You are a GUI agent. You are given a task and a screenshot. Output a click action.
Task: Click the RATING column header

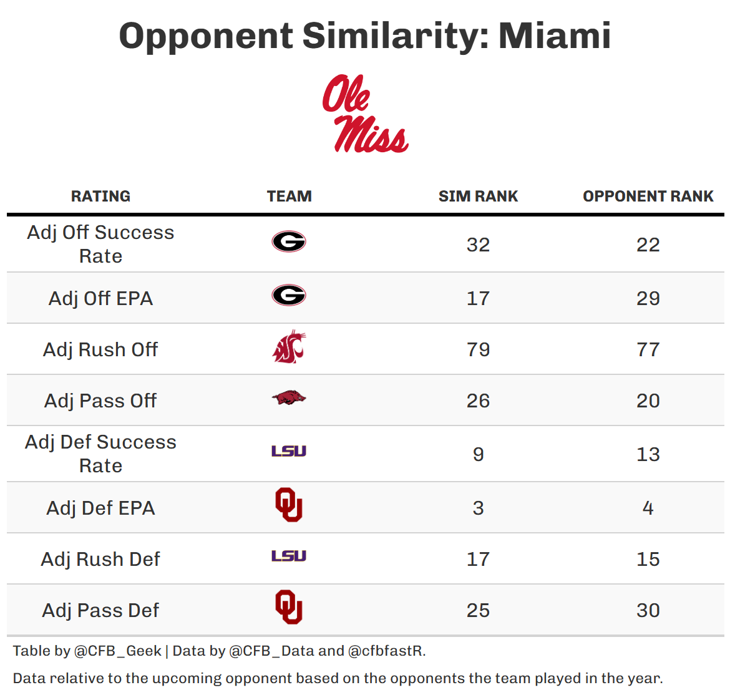click(x=100, y=197)
